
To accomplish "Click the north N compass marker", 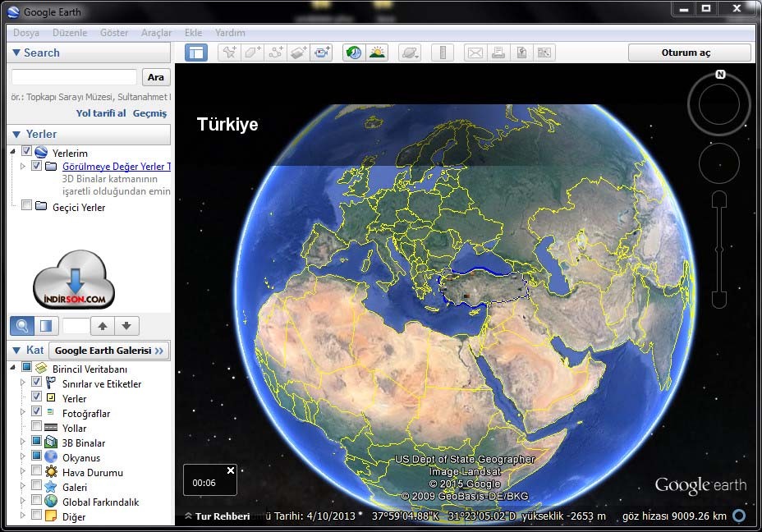I will tap(720, 75).
